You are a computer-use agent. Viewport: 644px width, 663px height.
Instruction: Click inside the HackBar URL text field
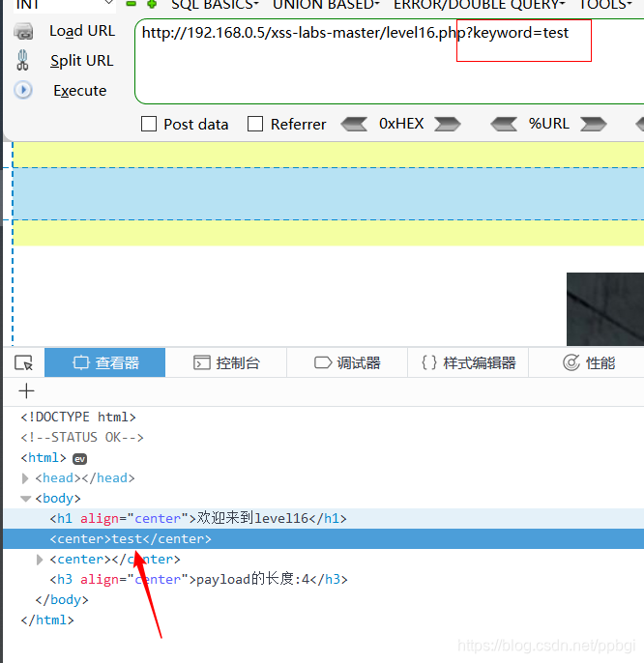390,61
